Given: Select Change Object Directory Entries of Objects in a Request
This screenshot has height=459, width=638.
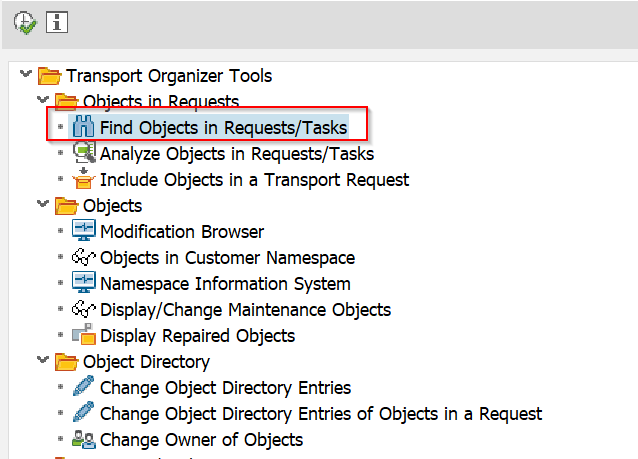Looking at the screenshot, I should 320,413.
